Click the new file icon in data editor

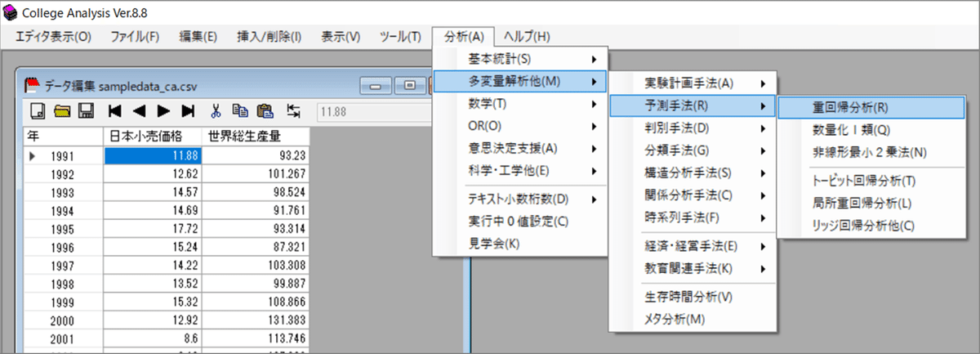(37, 111)
